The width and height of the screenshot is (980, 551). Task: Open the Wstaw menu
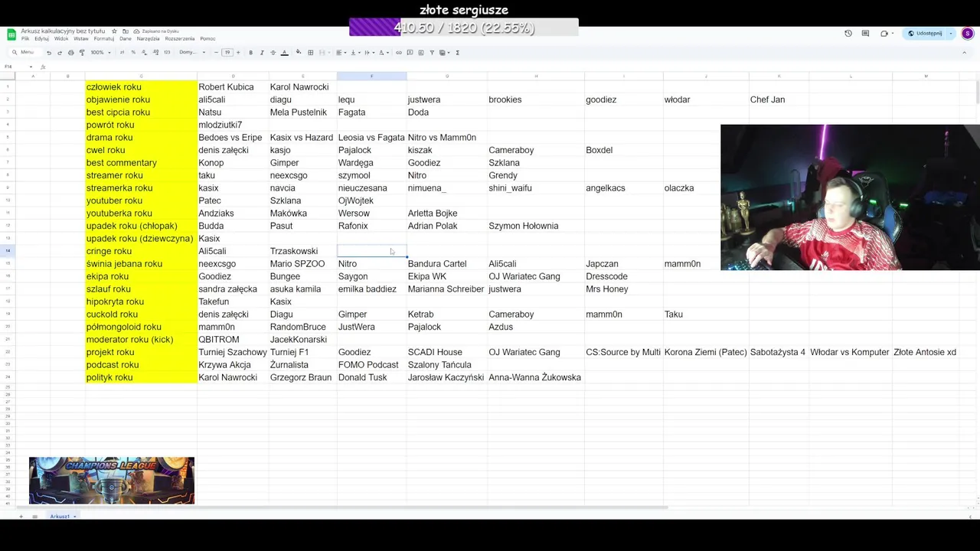[x=81, y=39]
